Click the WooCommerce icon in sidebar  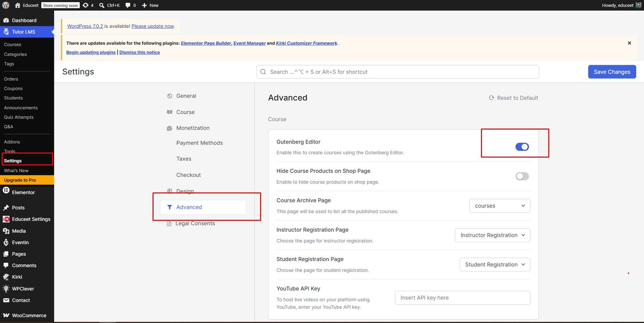click(6, 315)
